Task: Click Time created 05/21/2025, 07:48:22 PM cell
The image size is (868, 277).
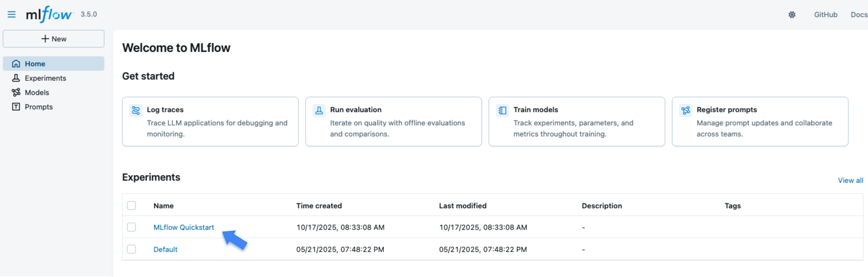Action: point(340,249)
